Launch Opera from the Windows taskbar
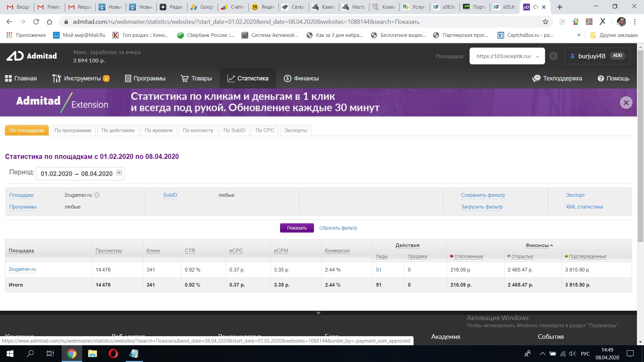This screenshot has height=362, width=644. pyautogui.click(x=113, y=354)
